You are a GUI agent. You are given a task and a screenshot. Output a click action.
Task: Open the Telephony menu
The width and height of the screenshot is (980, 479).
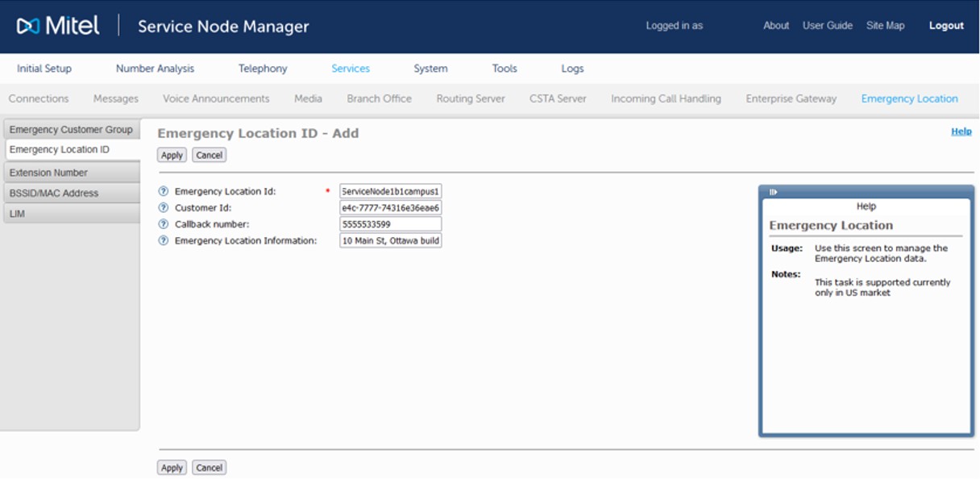(263, 69)
